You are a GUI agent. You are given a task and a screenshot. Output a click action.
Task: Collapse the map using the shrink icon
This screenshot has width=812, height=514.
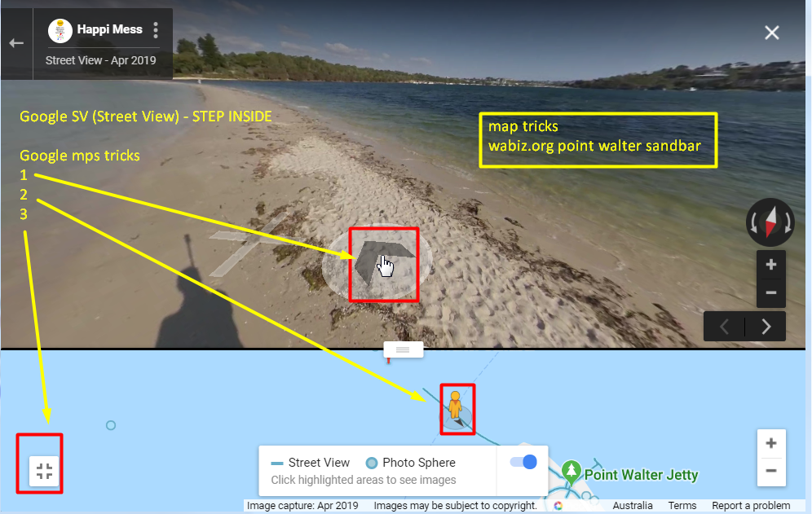(44, 471)
